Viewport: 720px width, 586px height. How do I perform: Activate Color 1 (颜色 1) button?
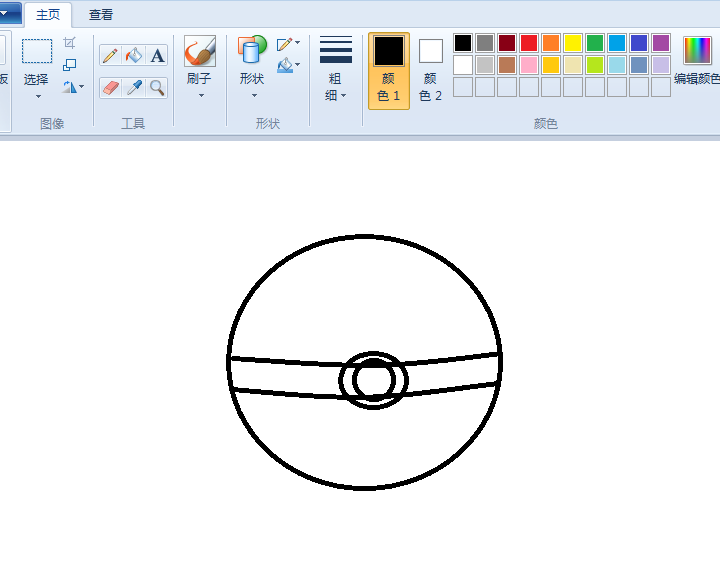tap(388, 71)
